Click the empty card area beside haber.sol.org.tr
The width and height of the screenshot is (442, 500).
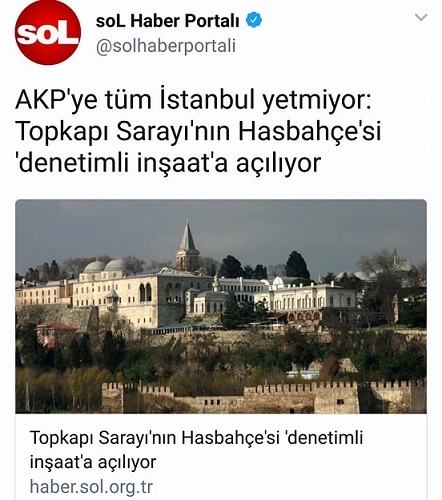pos(290,487)
